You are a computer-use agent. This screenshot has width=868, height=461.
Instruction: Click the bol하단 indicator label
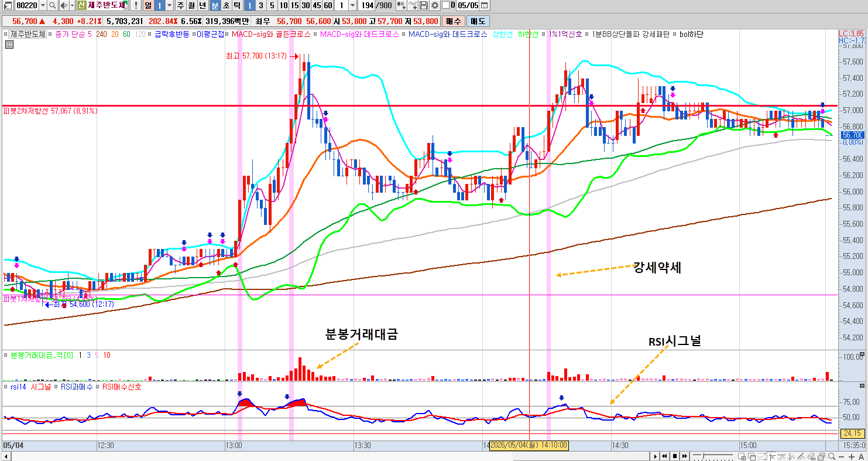click(x=691, y=34)
